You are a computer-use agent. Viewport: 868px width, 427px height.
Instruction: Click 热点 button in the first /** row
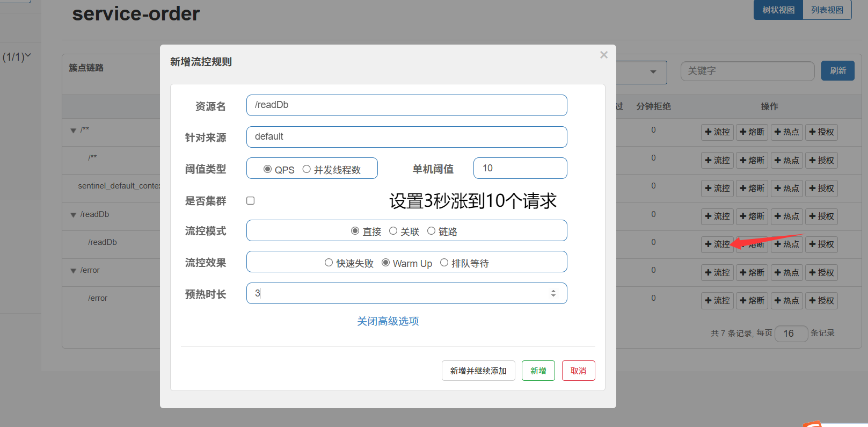[x=786, y=132]
